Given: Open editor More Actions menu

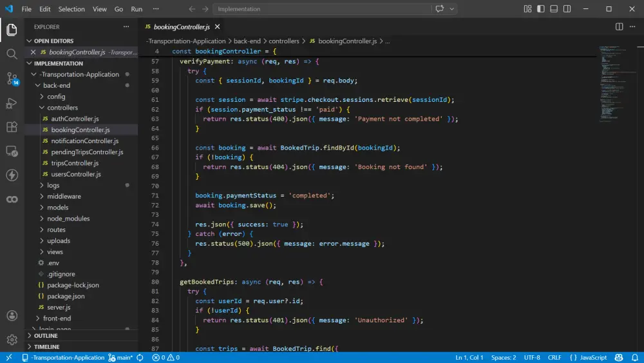Looking at the screenshot, I should [x=632, y=26].
